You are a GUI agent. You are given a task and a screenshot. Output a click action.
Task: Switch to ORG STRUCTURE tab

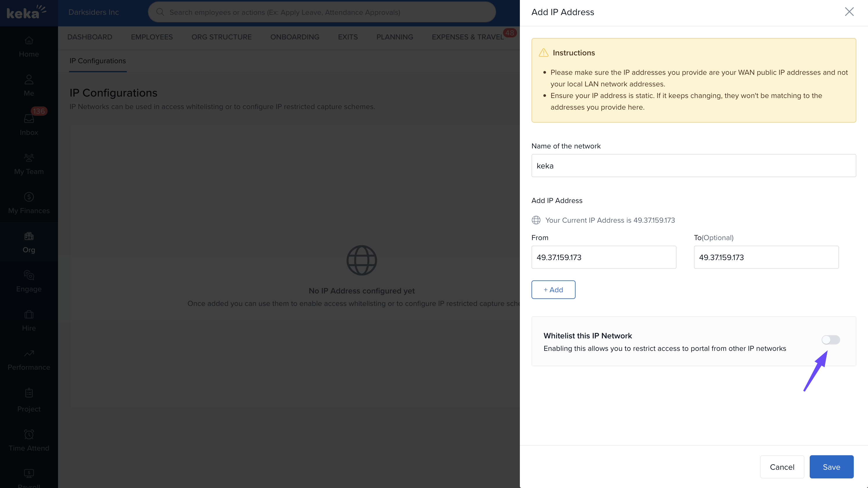tap(221, 37)
